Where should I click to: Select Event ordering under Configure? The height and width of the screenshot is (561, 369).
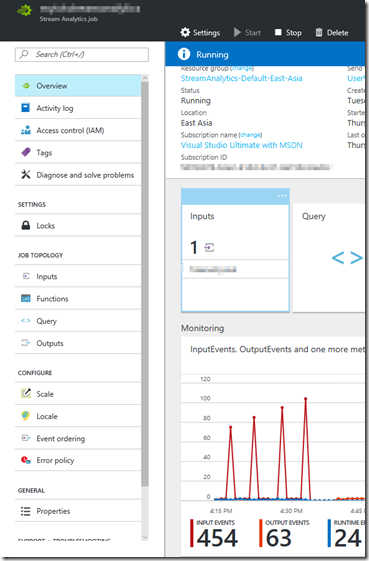click(78, 438)
